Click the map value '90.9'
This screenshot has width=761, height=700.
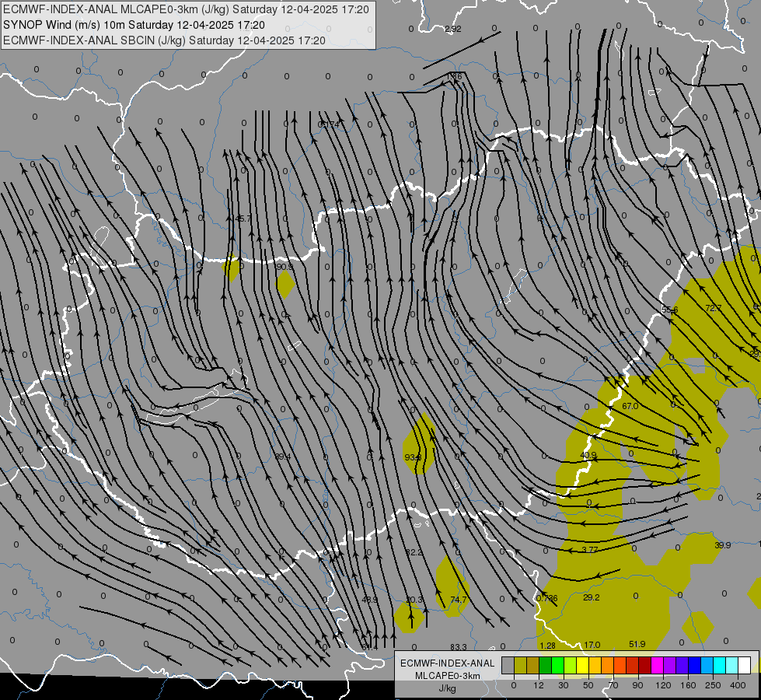pyautogui.click(x=285, y=267)
